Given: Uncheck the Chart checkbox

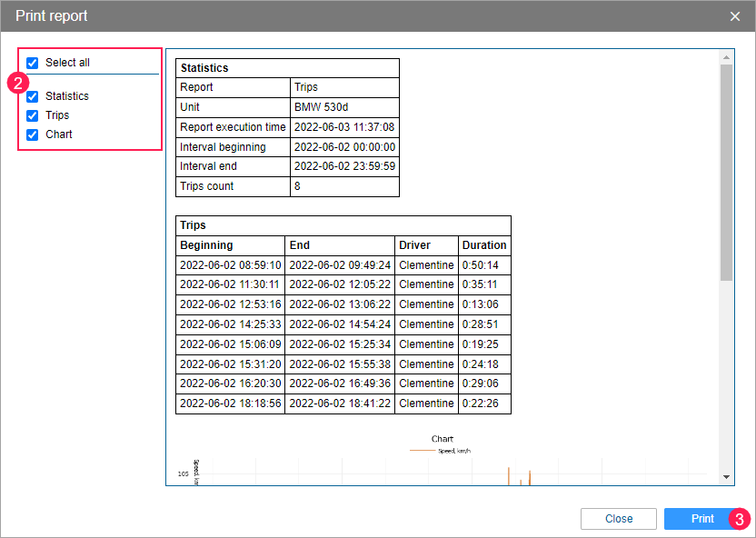Looking at the screenshot, I should [x=33, y=134].
